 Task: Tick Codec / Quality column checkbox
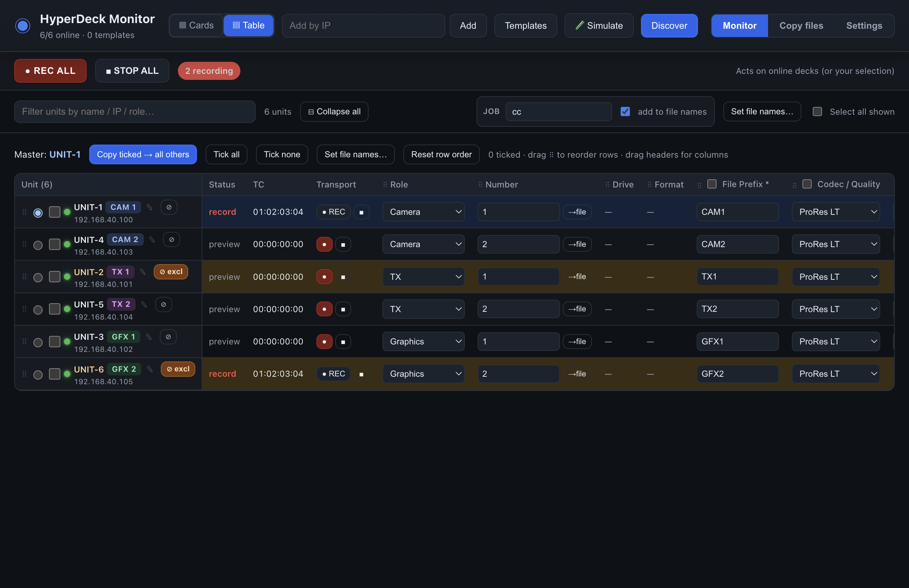pyautogui.click(x=807, y=184)
